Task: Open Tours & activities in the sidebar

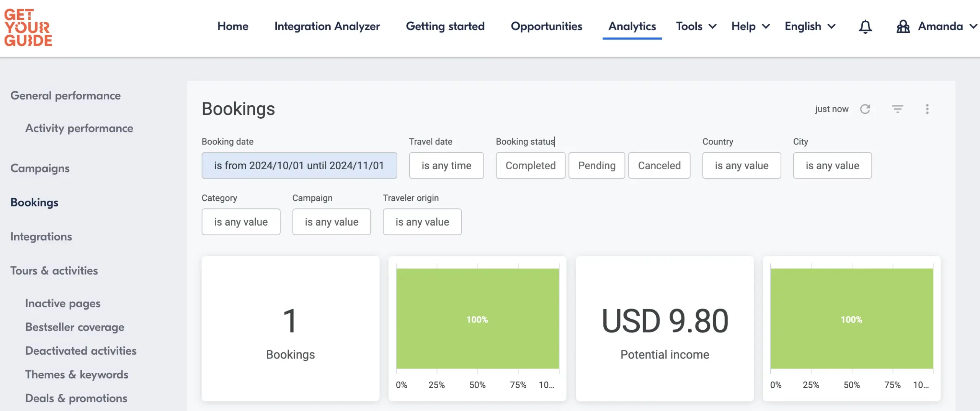Action: coord(54,271)
